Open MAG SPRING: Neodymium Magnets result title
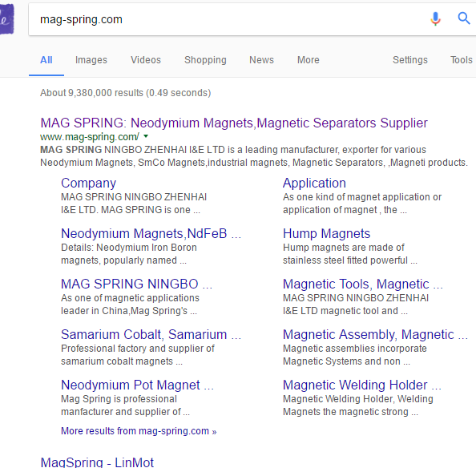 pos(234,123)
